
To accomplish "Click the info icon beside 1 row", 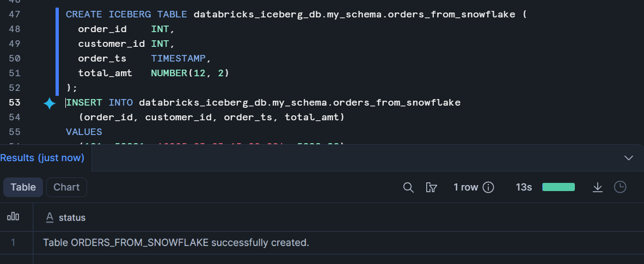I will (x=488, y=187).
